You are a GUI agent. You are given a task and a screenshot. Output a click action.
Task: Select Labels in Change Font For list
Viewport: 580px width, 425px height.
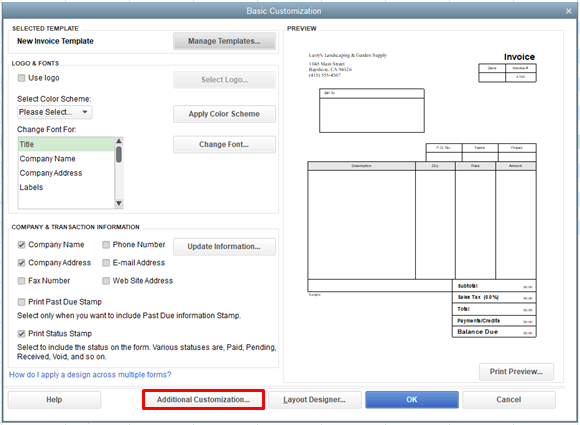pos(31,188)
